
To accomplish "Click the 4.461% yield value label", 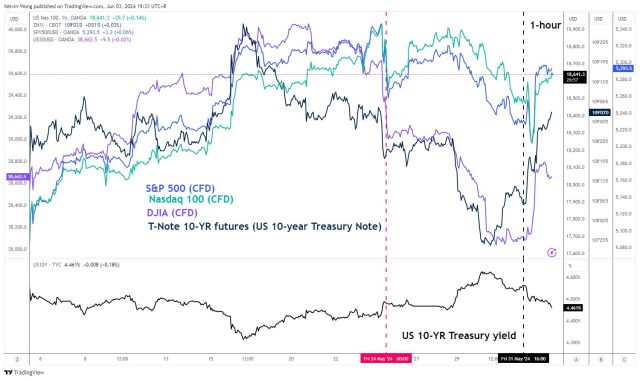I will click(x=573, y=308).
